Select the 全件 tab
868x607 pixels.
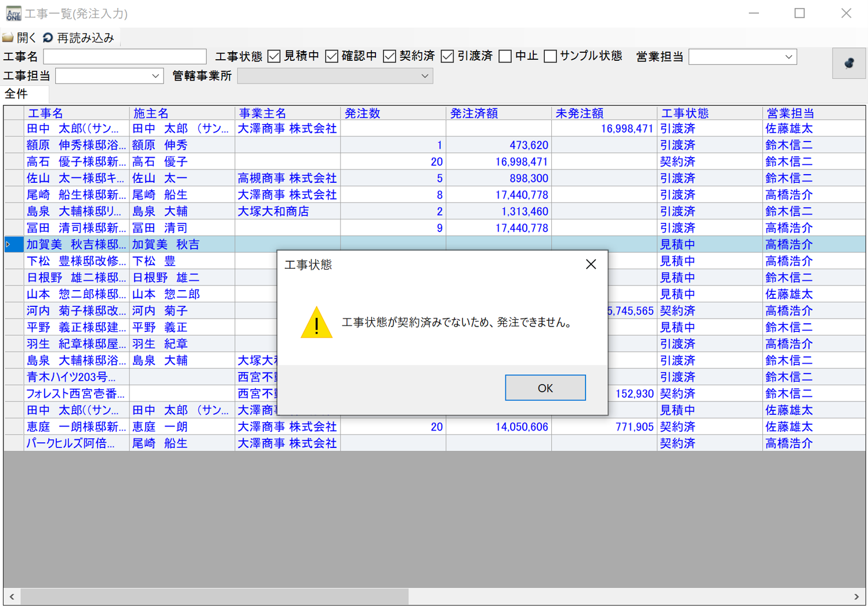(x=16, y=94)
